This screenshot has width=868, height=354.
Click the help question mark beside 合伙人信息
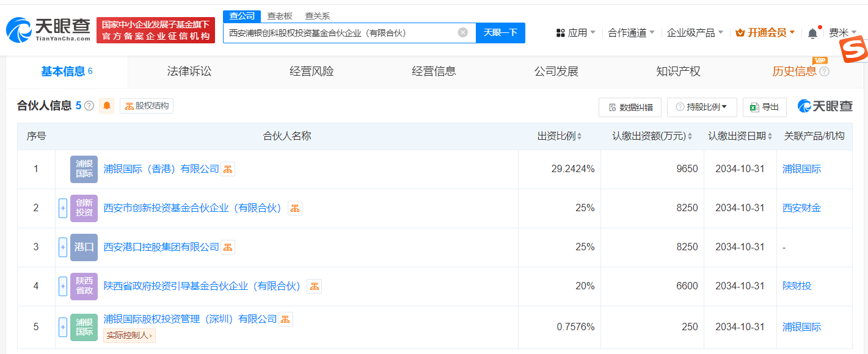(89, 106)
